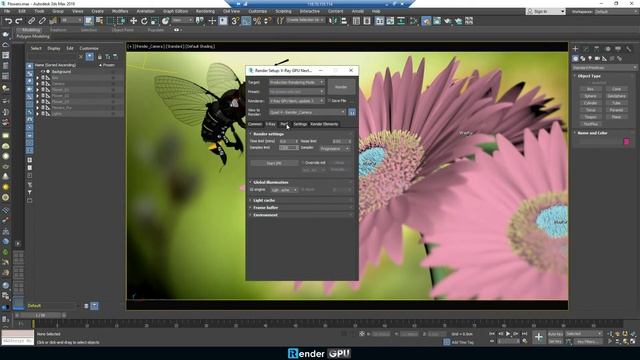Select the Mirror tool icon
This screenshot has height=360, width=640.
pyautogui.click(x=333, y=21)
